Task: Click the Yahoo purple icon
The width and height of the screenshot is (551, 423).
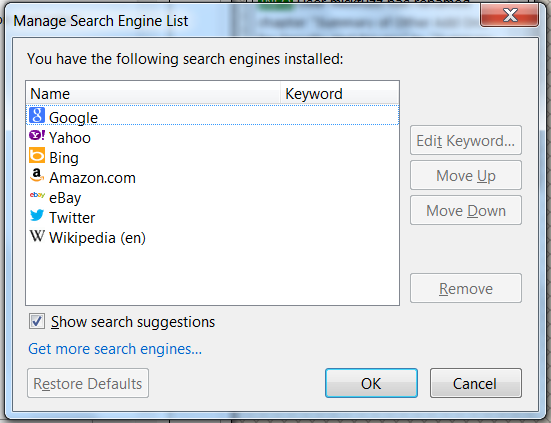Action: (x=37, y=135)
